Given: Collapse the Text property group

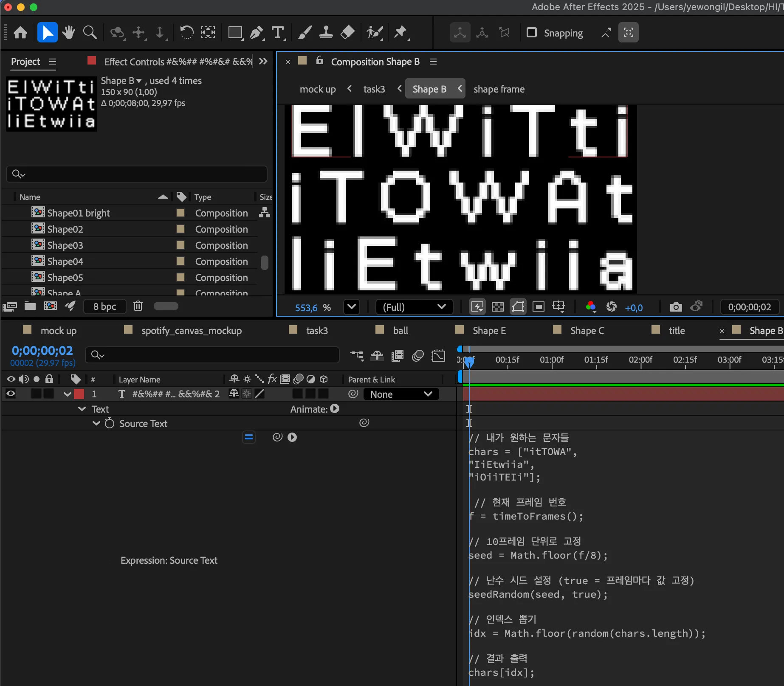Looking at the screenshot, I should (82, 409).
